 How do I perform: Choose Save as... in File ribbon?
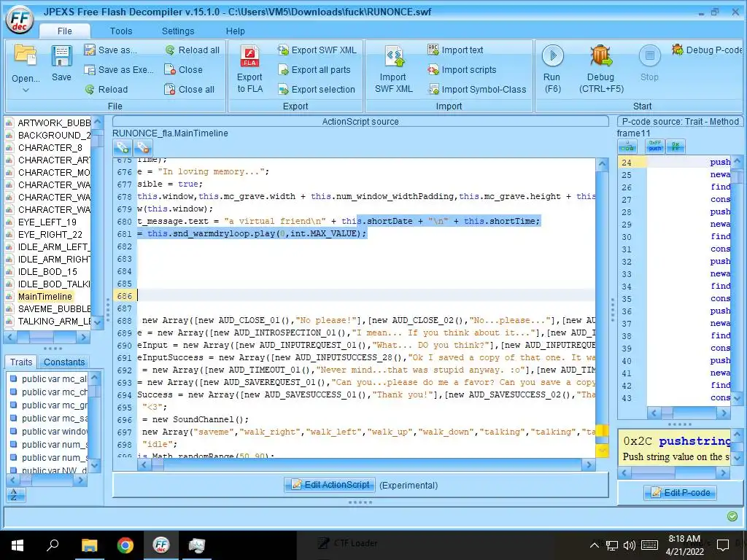pyautogui.click(x=111, y=50)
